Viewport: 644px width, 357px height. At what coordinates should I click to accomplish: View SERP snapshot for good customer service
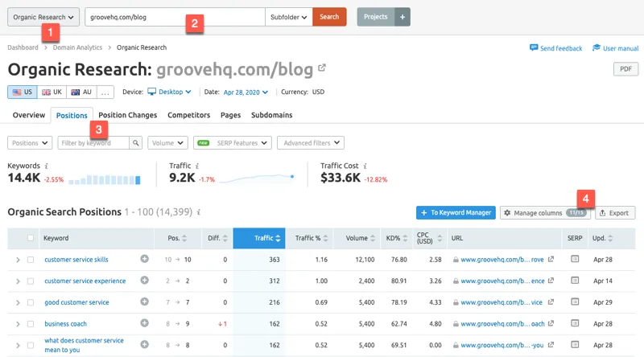pyautogui.click(x=575, y=302)
